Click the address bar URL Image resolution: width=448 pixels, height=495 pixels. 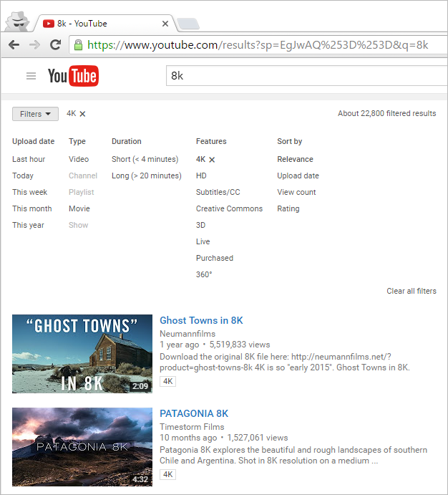pos(258,45)
